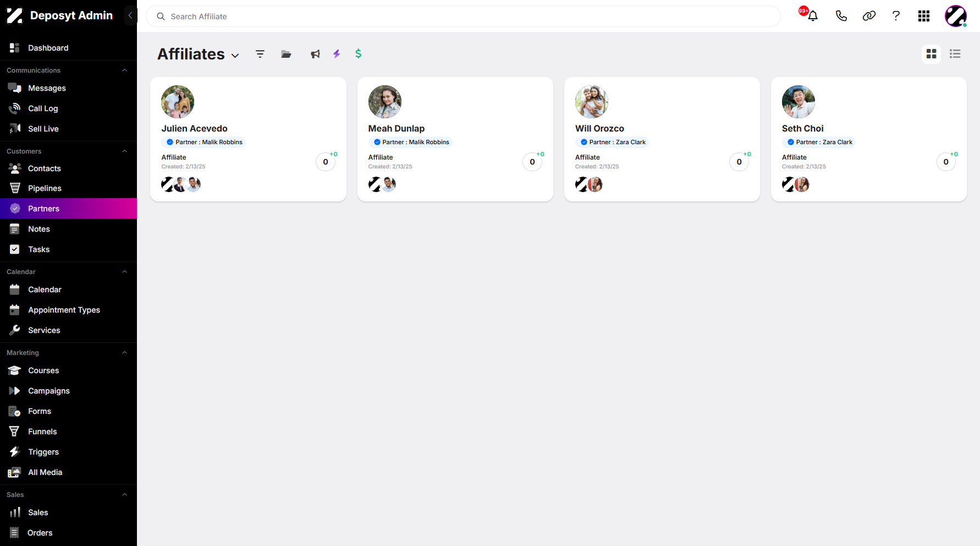
Task: Click in the Search Affiliate field
Action: pyautogui.click(x=463, y=17)
